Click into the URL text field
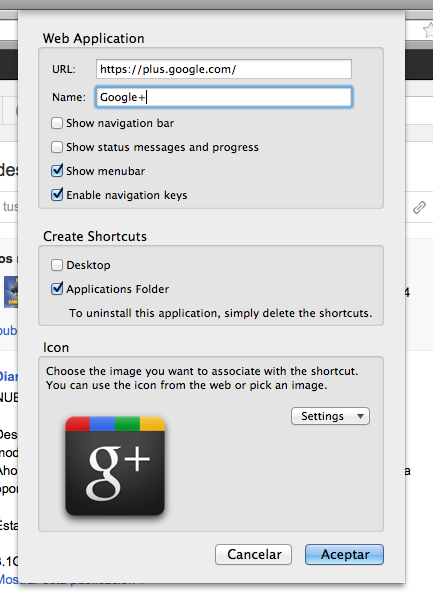433x597 pixels. pos(224,69)
